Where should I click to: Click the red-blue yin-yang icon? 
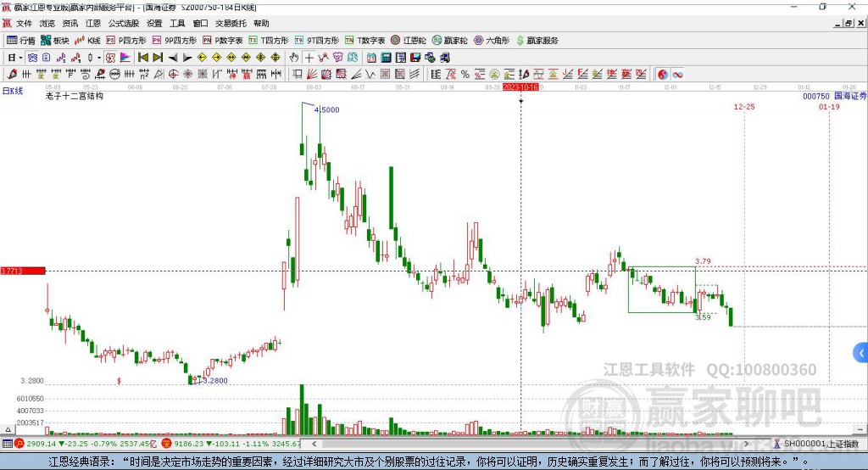point(663,75)
